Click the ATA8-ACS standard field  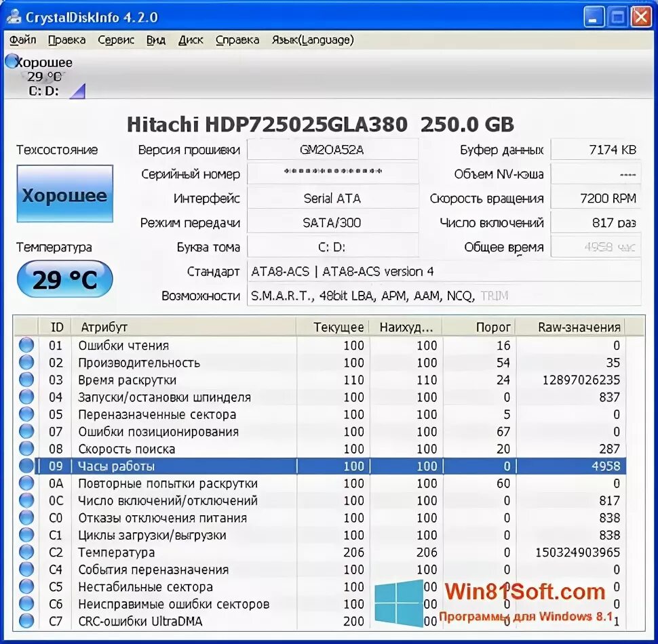[444, 271]
